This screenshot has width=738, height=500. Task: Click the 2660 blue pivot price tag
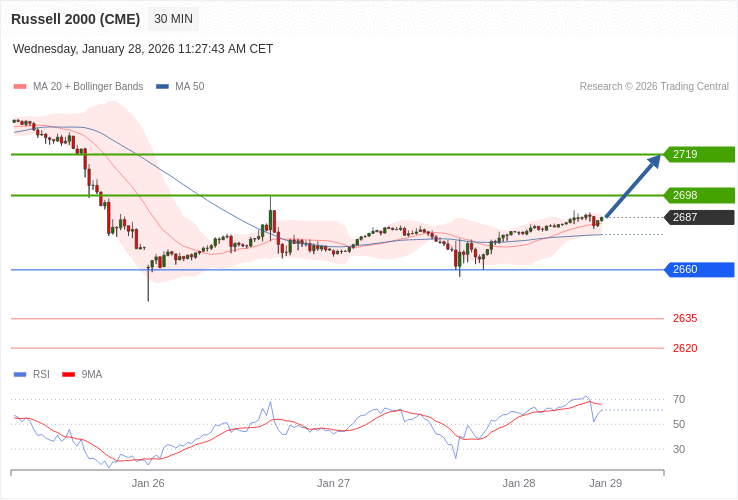point(699,270)
